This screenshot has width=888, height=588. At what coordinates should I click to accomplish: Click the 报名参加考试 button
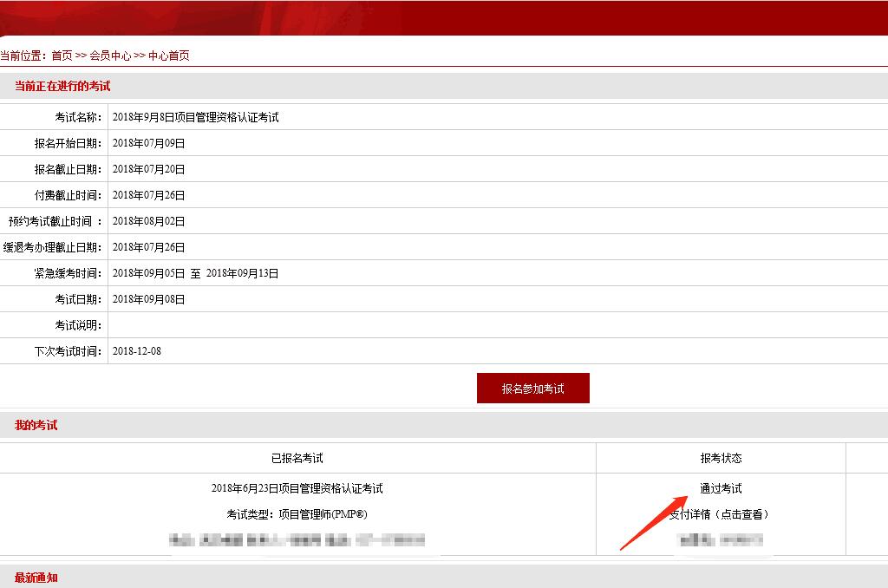tap(532, 389)
